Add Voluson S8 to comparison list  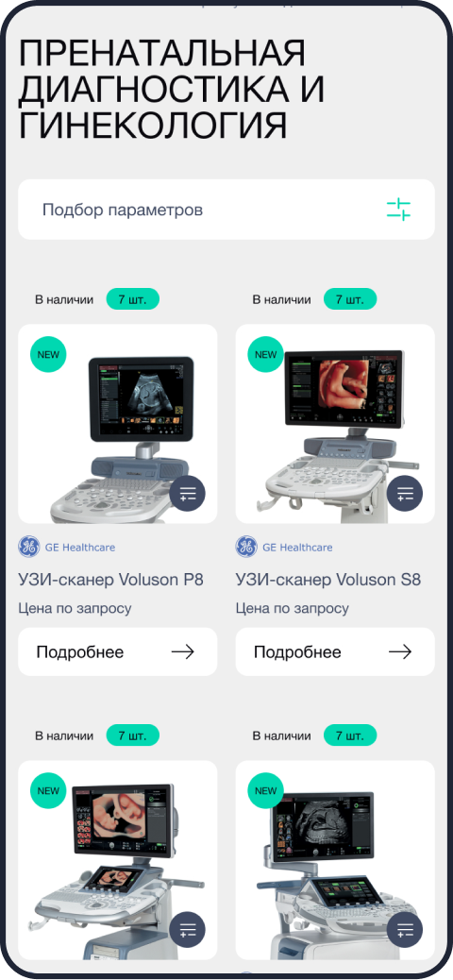click(405, 493)
